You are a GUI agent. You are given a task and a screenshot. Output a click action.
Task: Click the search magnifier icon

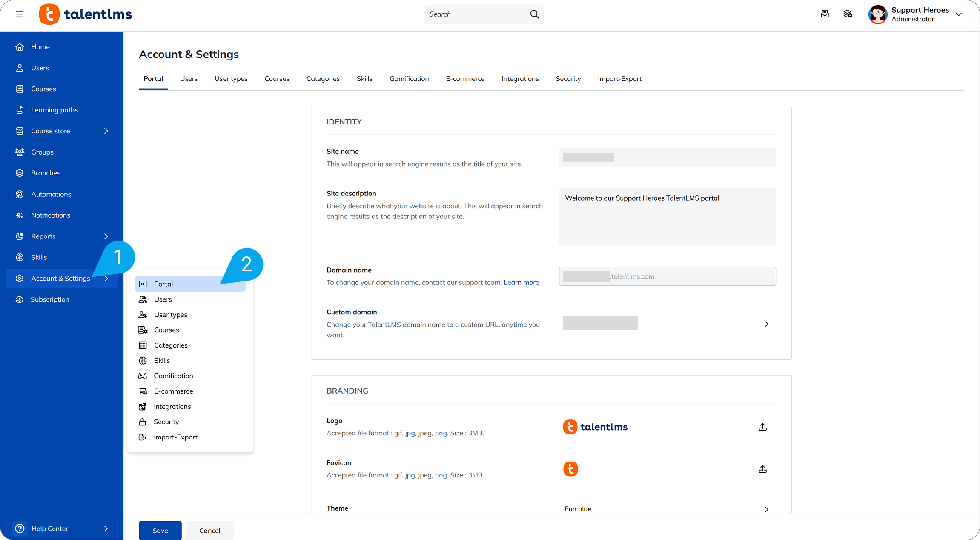[x=534, y=14]
